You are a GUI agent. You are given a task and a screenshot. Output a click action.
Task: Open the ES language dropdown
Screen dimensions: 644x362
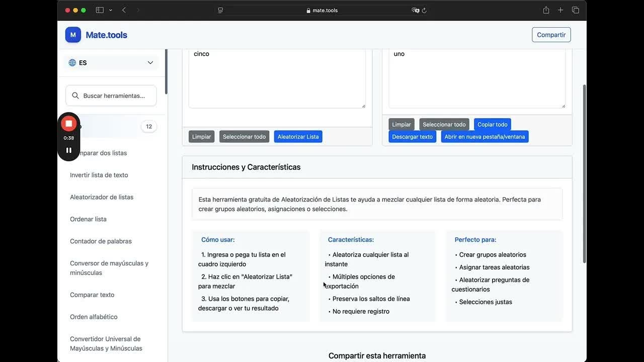111,63
